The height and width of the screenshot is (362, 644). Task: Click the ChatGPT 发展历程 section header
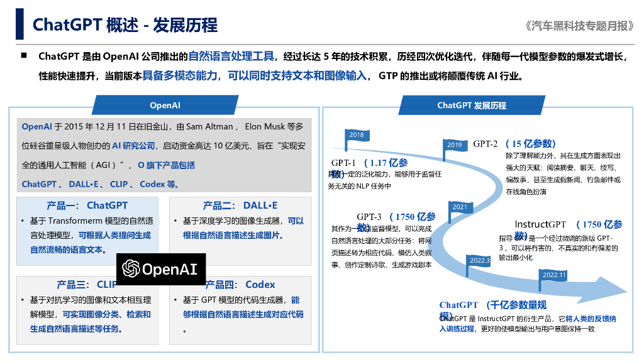click(472, 105)
